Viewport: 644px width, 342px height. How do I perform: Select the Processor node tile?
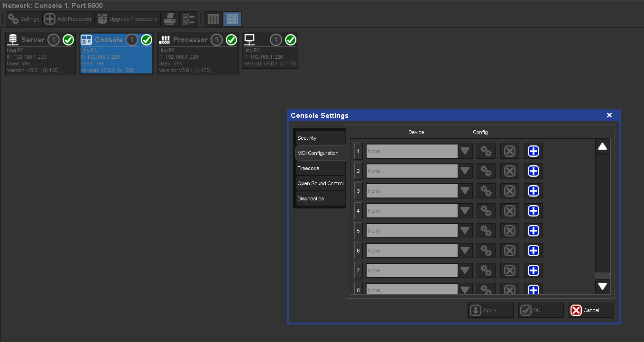pos(198,54)
